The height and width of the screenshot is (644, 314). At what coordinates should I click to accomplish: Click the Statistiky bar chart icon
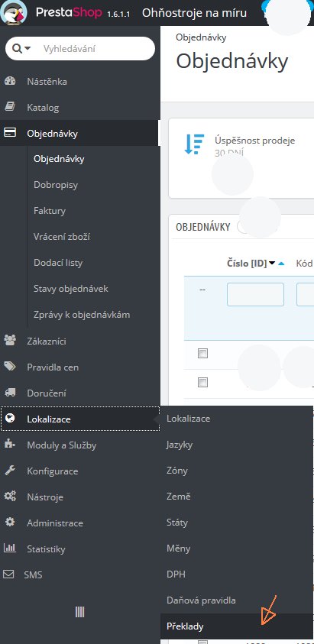click(x=9, y=549)
